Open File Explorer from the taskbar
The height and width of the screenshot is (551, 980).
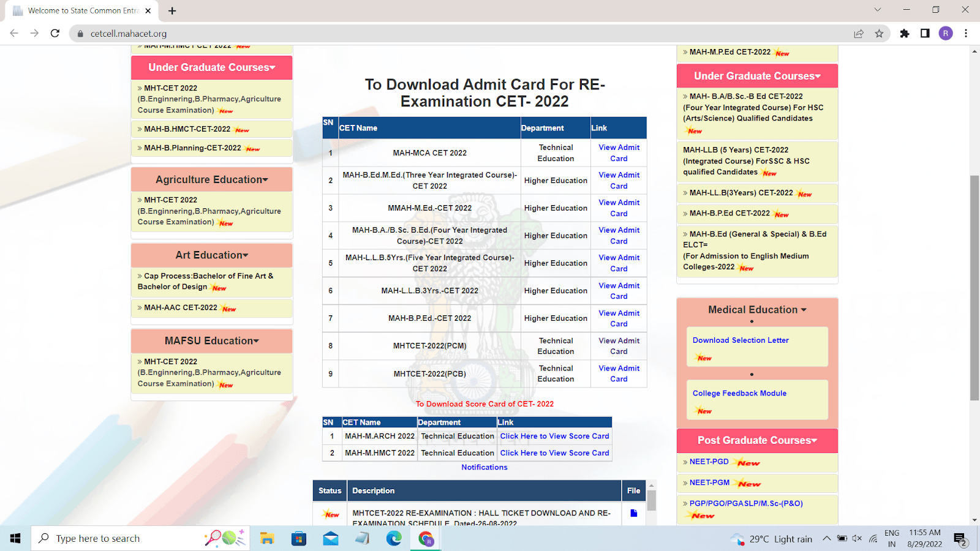click(267, 538)
